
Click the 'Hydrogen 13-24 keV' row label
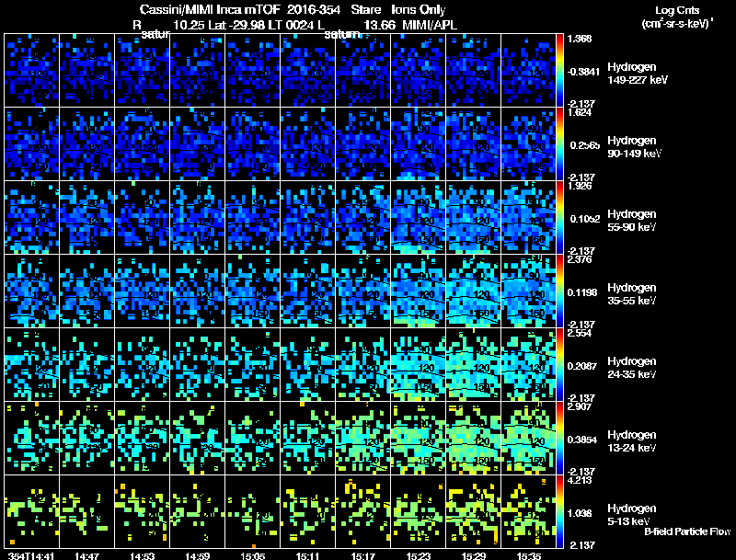pos(632,441)
